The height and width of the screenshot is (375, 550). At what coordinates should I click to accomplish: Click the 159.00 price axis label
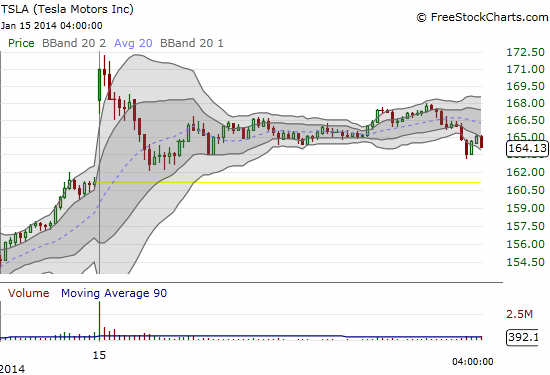(525, 208)
